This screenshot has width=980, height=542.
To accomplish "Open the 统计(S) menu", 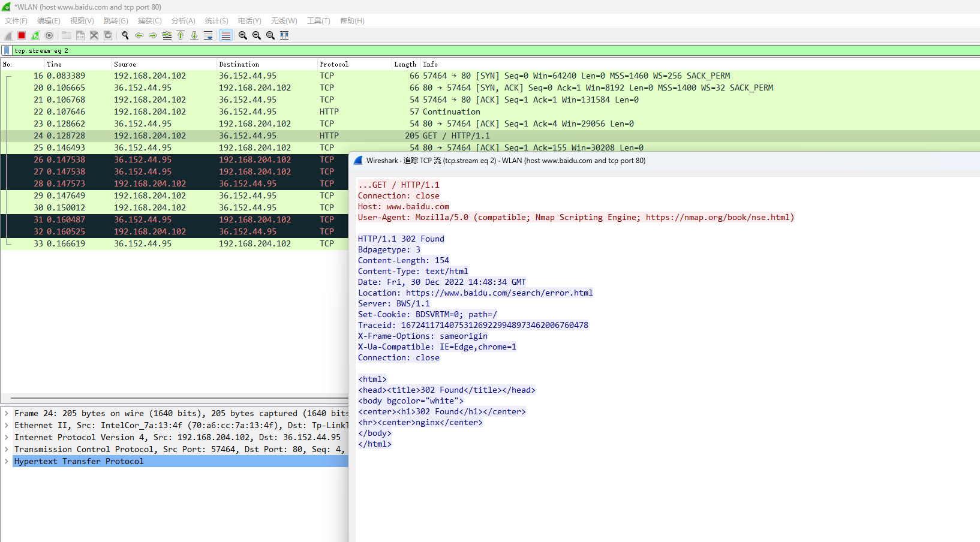I will click(217, 21).
